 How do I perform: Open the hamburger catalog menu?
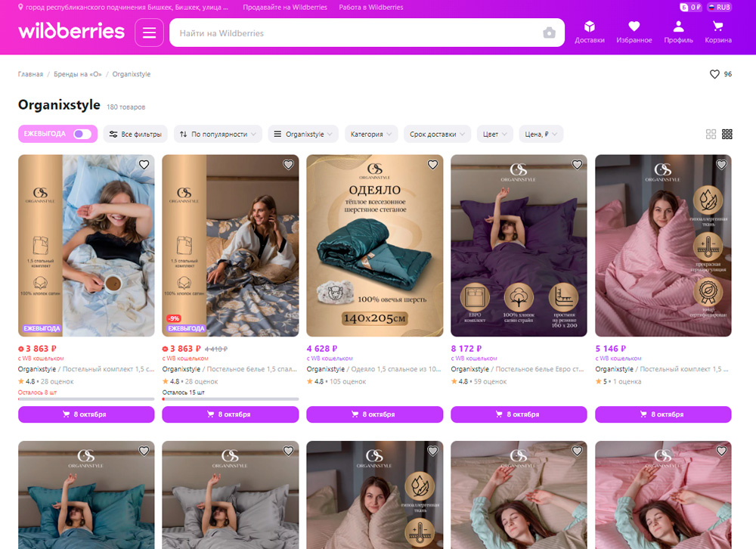[149, 33]
